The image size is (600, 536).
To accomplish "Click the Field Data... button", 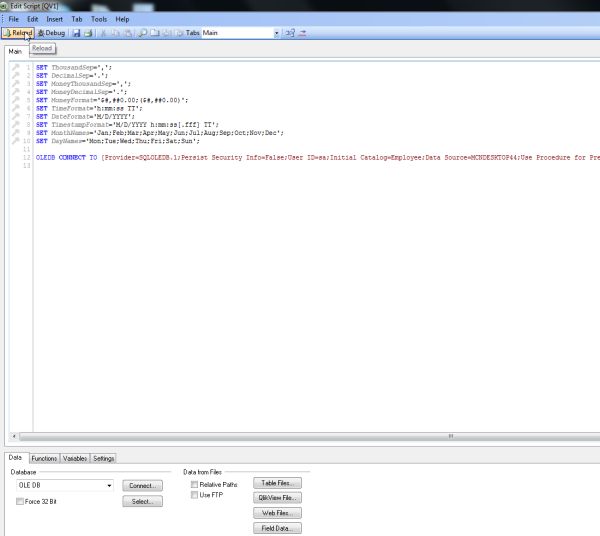I will [x=277, y=528].
